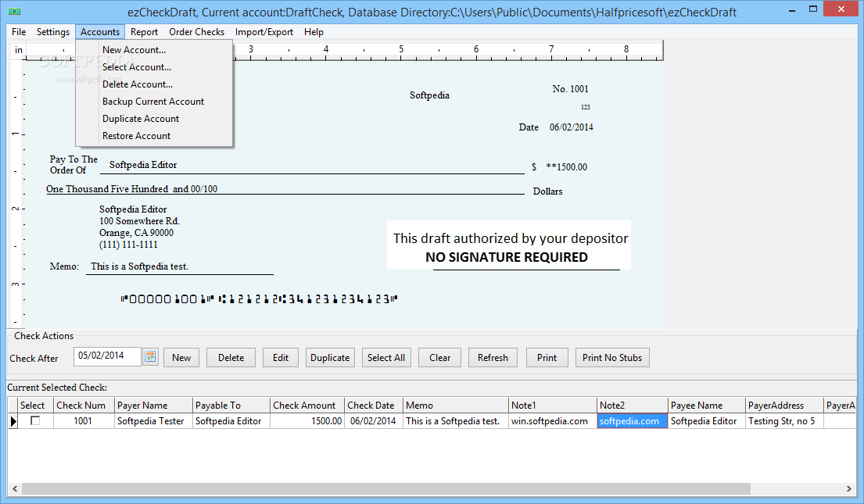Open the Import/Export menu

click(x=264, y=32)
